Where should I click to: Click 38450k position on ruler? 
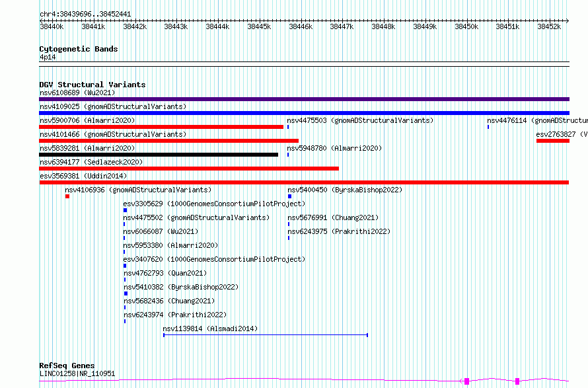466,26
